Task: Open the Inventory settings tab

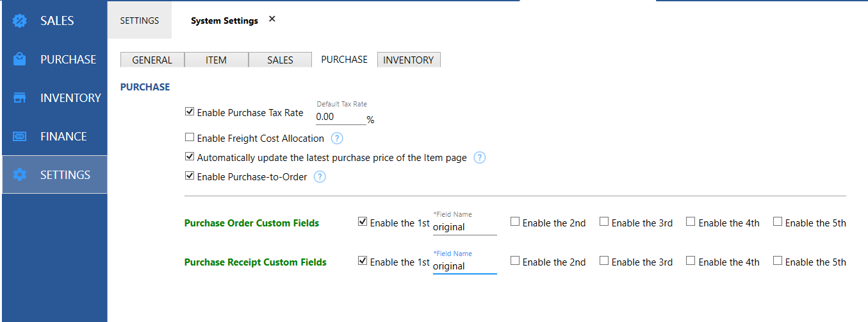Action: pos(408,60)
